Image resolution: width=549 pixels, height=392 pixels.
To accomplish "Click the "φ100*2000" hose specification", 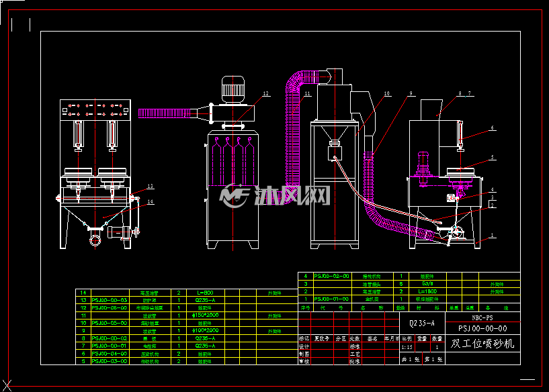I will click(x=205, y=330).
